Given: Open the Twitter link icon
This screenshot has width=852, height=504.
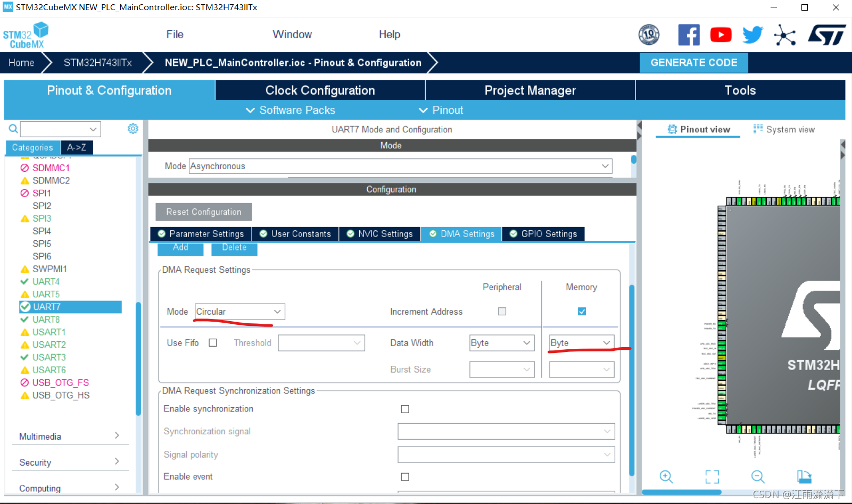Looking at the screenshot, I should (x=752, y=35).
